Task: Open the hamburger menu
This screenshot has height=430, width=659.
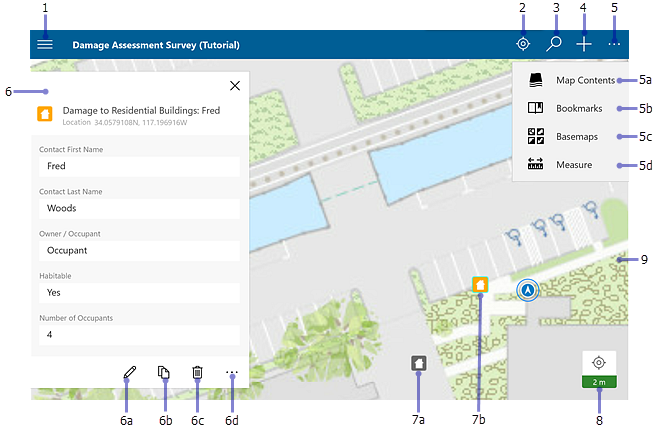Action: pyautogui.click(x=45, y=44)
